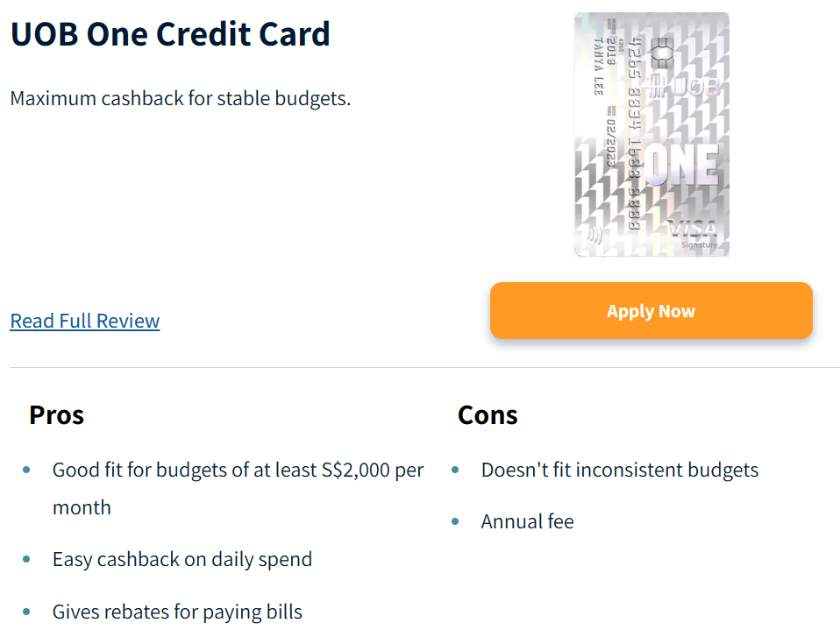This screenshot has width=840, height=637.
Task: Click the Cons heading
Action: (488, 414)
